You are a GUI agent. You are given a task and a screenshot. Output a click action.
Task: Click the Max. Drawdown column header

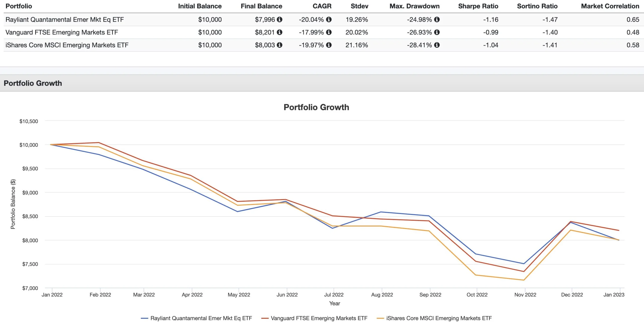pos(415,6)
